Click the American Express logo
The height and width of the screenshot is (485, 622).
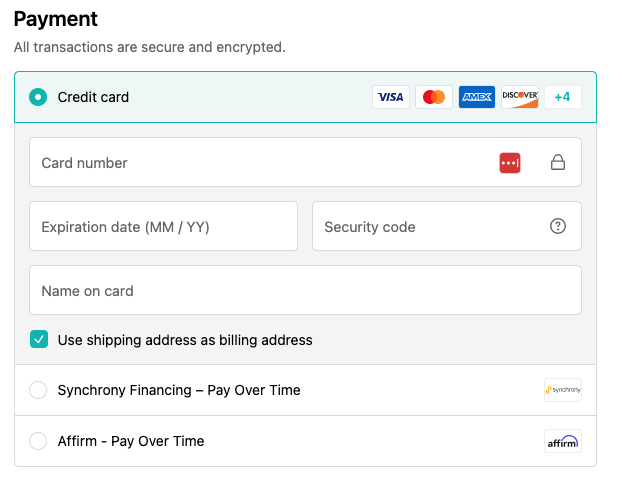477,97
